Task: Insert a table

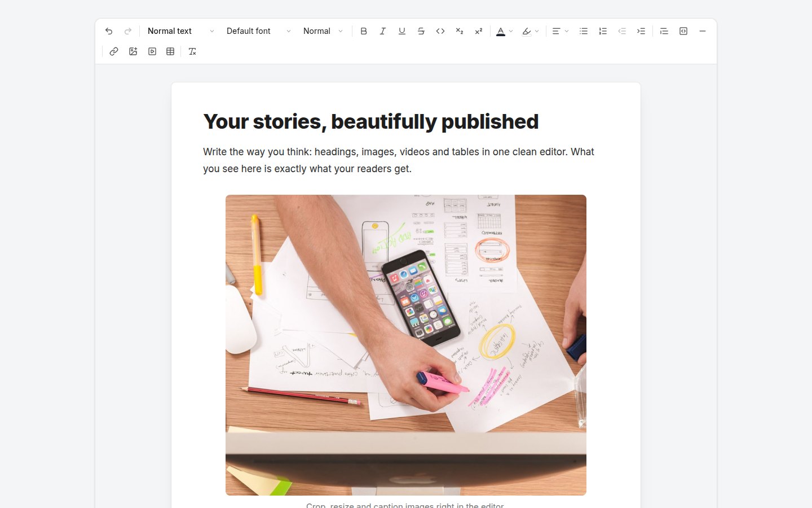Action: point(170,51)
